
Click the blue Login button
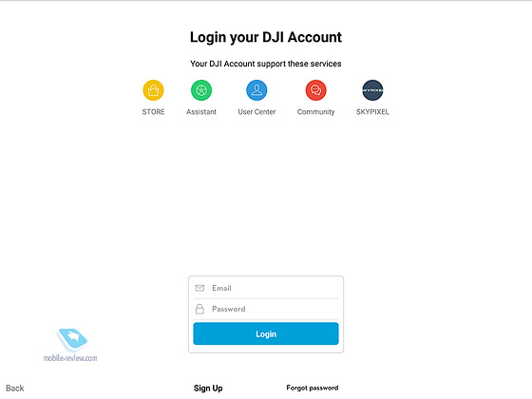tap(266, 333)
